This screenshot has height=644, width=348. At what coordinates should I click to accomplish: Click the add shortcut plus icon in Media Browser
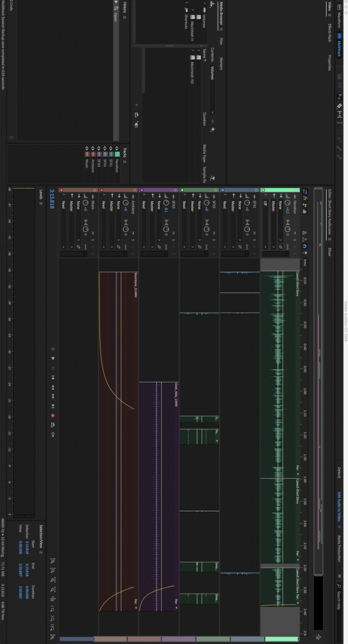[x=213, y=130]
